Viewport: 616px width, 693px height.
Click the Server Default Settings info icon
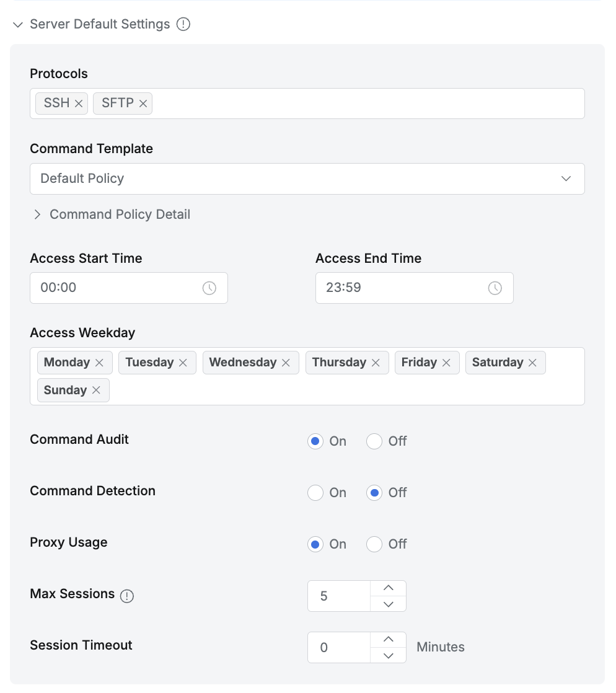click(183, 24)
